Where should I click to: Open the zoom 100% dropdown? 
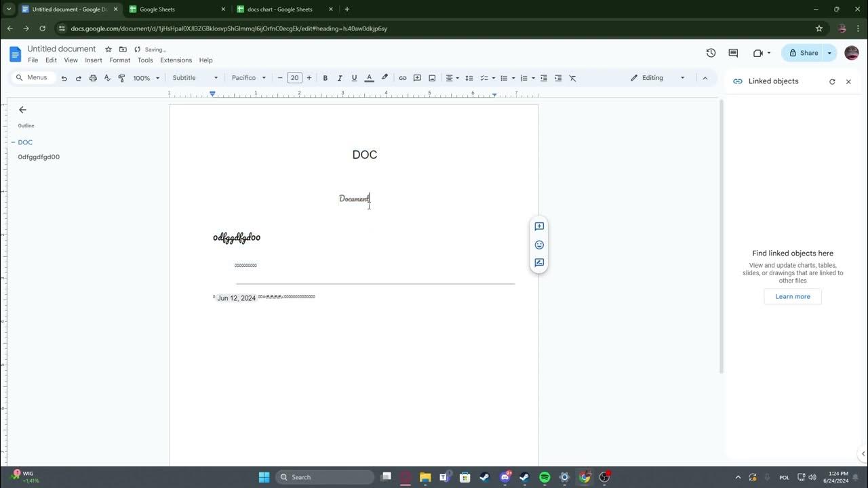pos(146,78)
